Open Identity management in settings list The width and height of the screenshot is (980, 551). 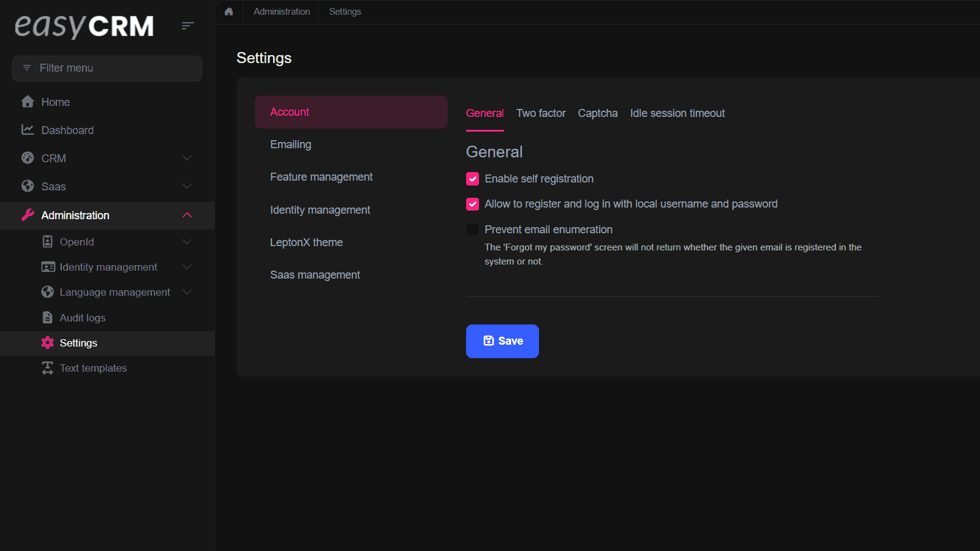(351, 210)
